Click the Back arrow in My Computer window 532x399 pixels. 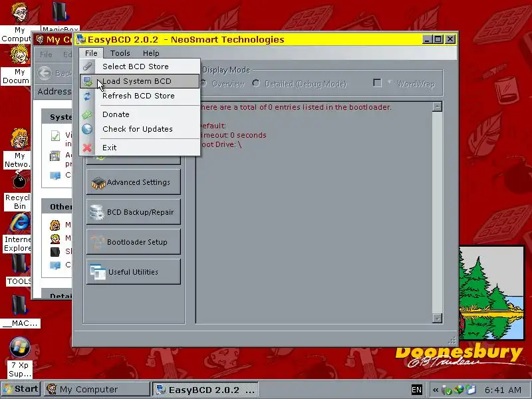pyautogui.click(x=45, y=73)
